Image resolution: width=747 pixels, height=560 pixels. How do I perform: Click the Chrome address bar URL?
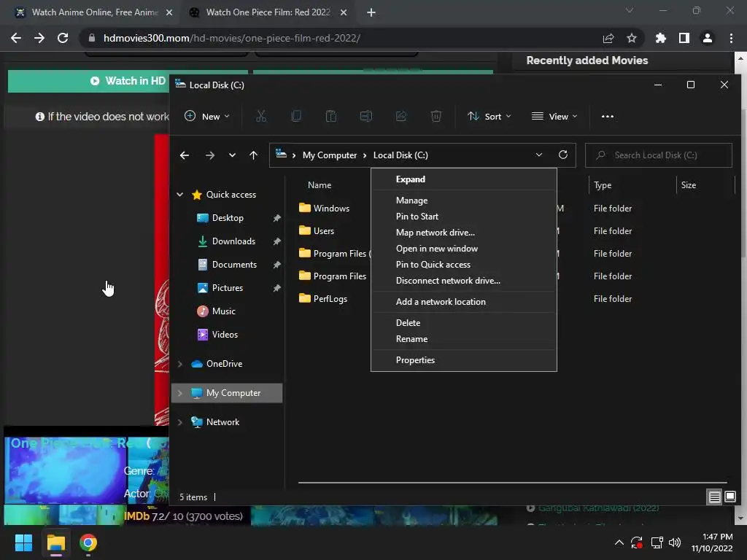pyautogui.click(x=231, y=38)
